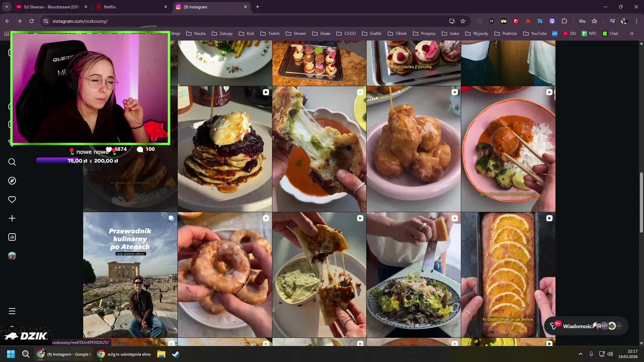This screenshot has height=362, width=644.
Task: Expand the hidden bookmarks overflow chevron
Action: (x=632, y=34)
